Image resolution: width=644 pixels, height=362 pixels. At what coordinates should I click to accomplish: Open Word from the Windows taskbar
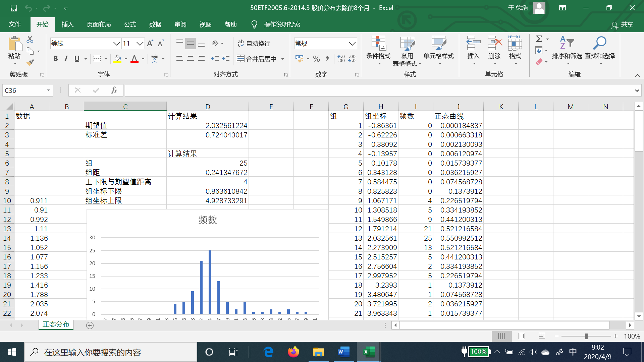point(343,352)
